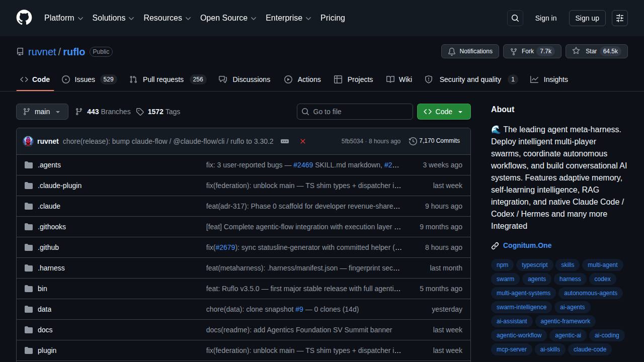Click the ruvnet avatar in the commit row
This screenshot has height=362, width=644.
coord(28,141)
